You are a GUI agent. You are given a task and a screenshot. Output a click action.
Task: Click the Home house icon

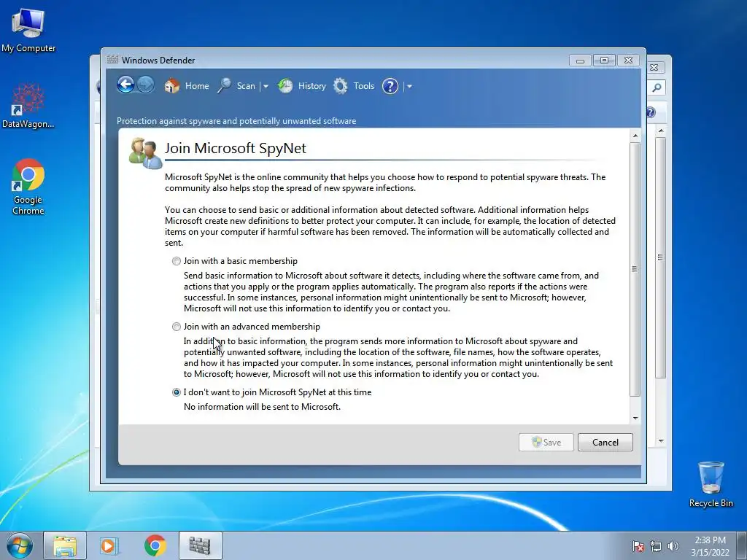(x=172, y=86)
